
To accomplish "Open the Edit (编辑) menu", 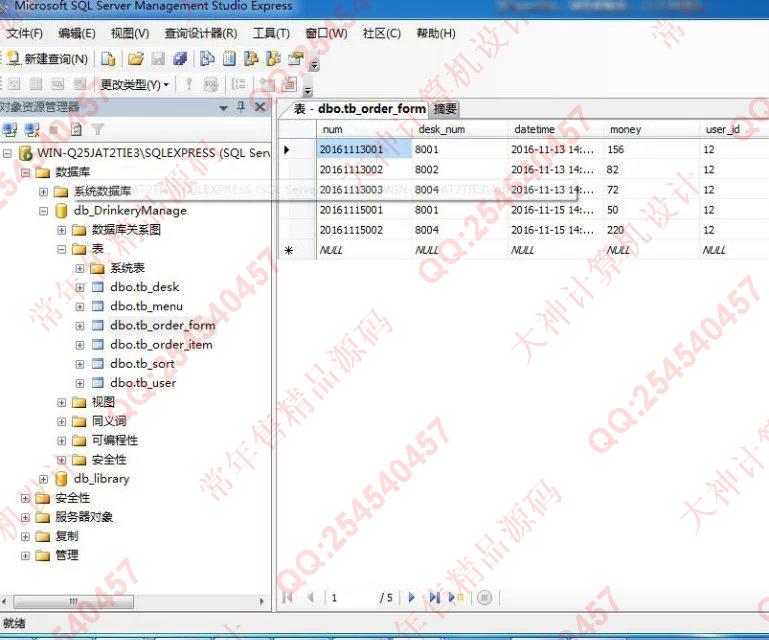I will point(77,33).
